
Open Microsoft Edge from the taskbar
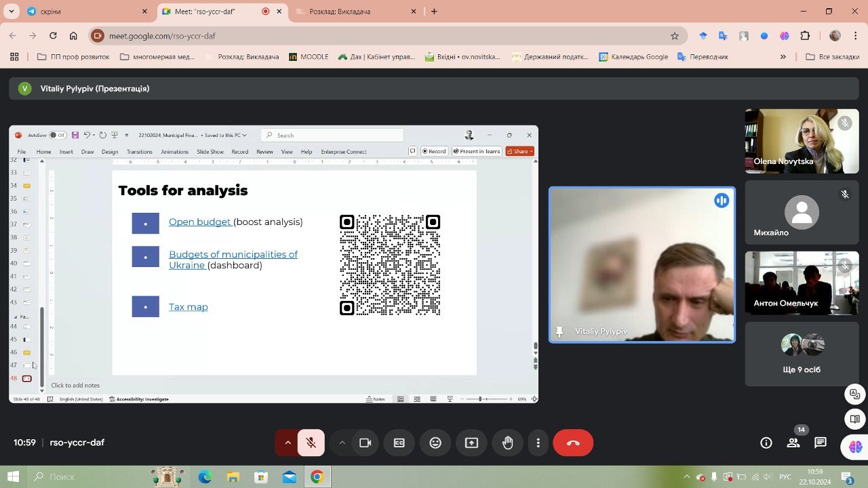point(205,477)
